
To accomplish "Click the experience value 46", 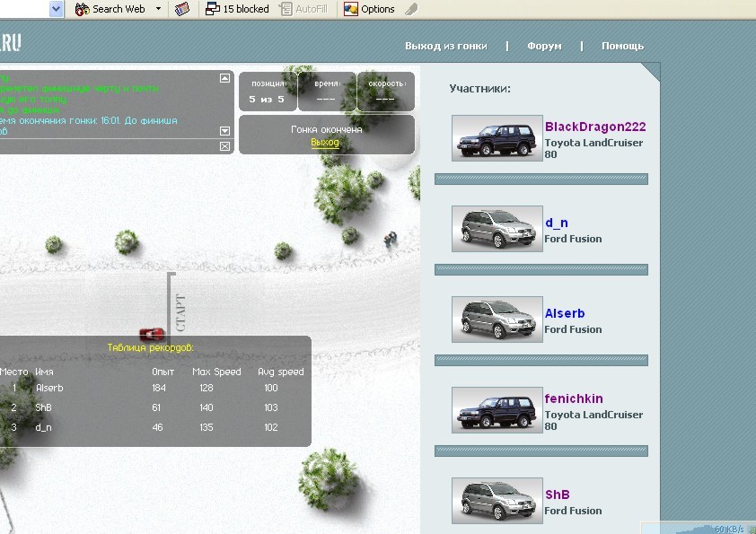I will pos(158,427).
